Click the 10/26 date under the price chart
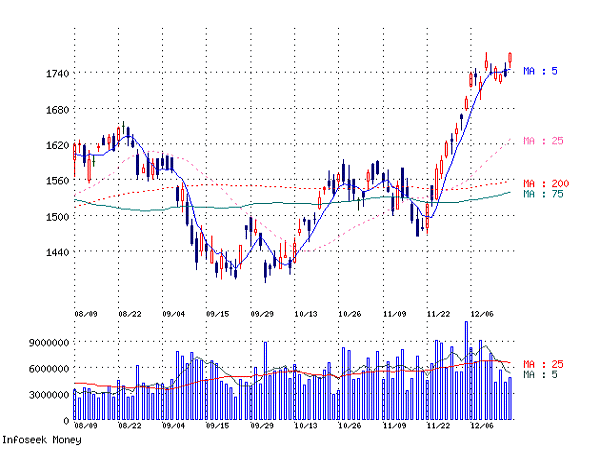 click(350, 314)
